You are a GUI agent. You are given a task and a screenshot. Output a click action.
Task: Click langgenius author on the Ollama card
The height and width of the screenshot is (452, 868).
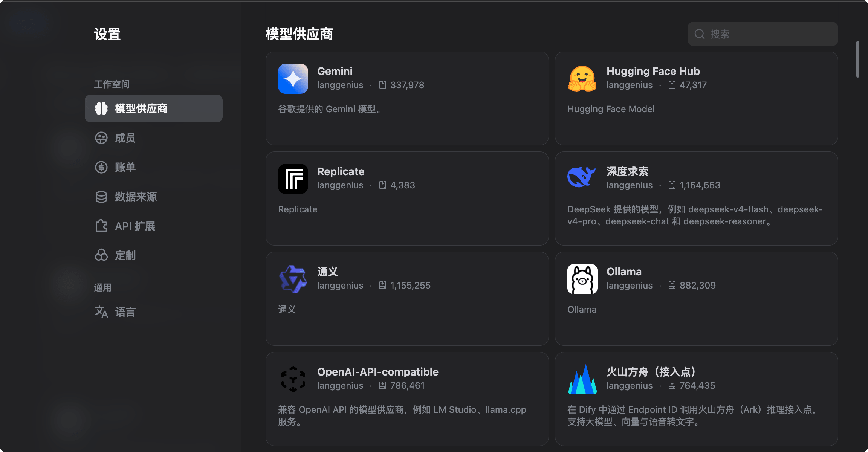pyautogui.click(x=630, y=285)
